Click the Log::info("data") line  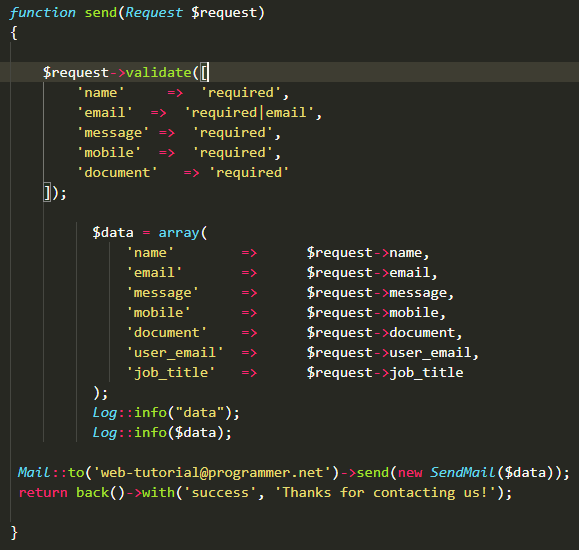[x=166, y=413]
